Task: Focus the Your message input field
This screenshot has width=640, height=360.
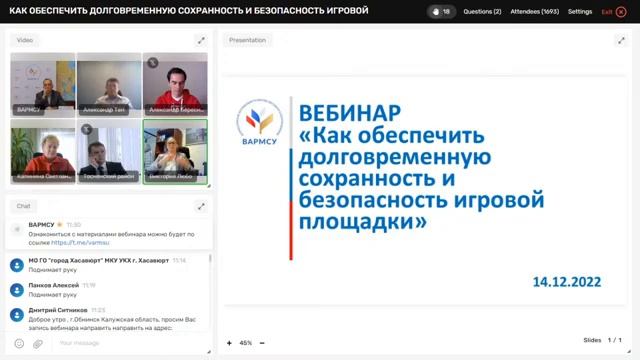Action: coord(131,343)
